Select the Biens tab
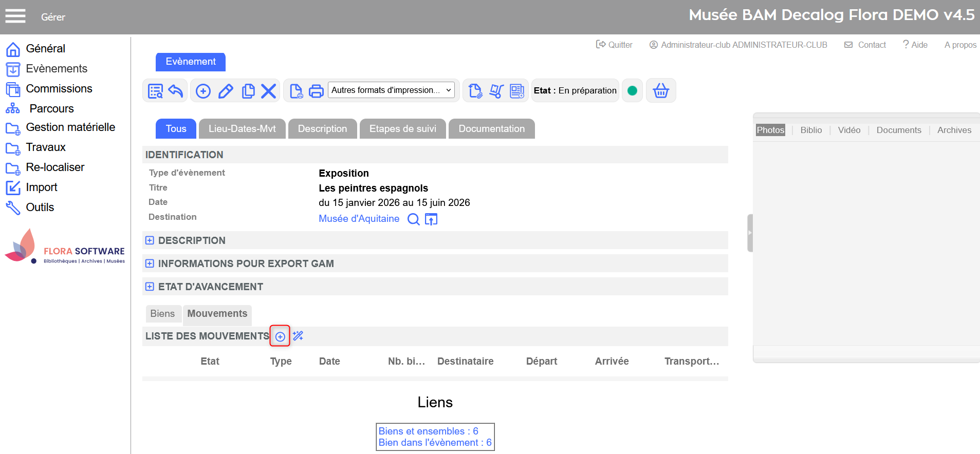This screenshot has width=980, height=454. coord(162,314)
